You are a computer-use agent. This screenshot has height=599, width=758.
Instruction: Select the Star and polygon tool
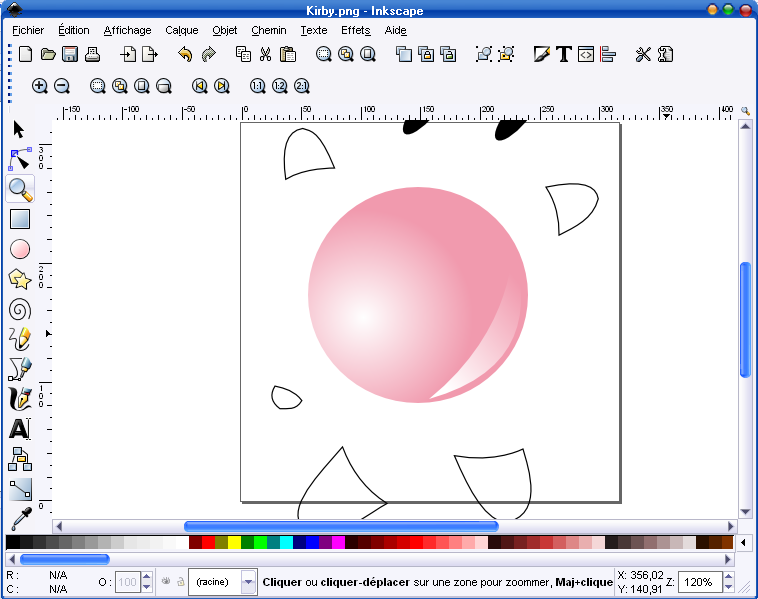[20, 279]
